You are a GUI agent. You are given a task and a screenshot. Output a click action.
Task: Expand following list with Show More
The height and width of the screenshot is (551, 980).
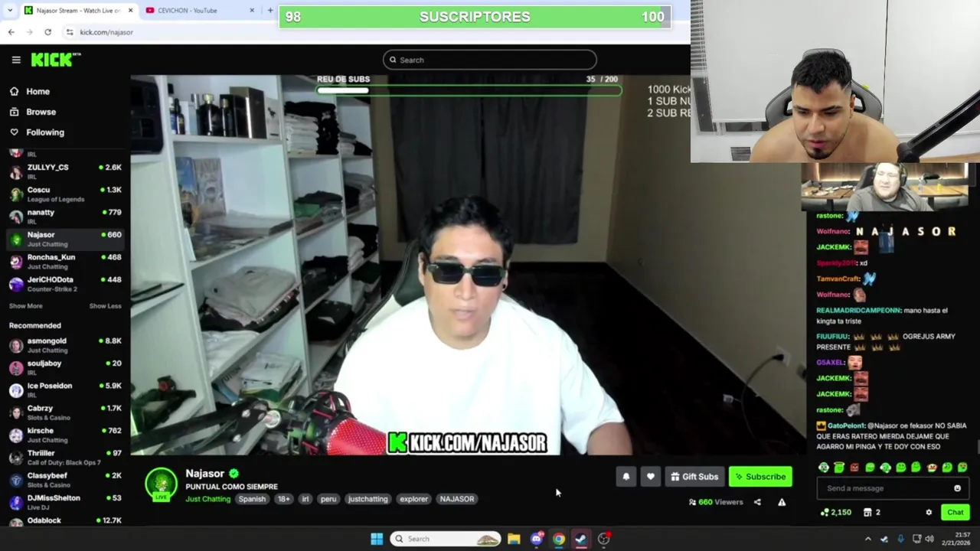pos(25,306)
